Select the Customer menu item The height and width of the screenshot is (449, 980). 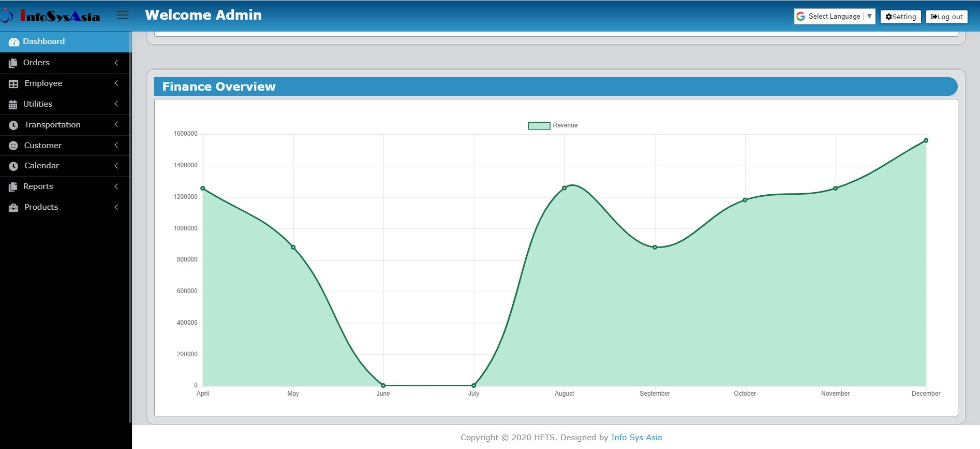[x=66, y=146]
